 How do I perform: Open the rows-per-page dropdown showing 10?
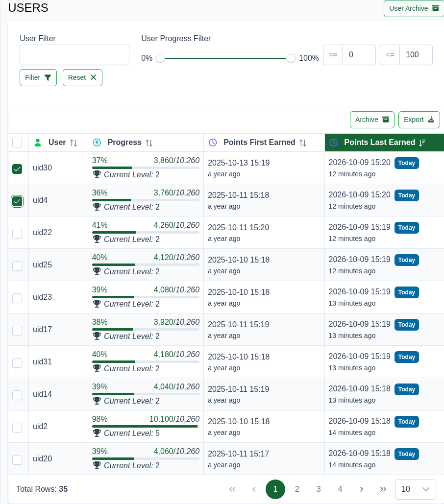pyautogui.click(x=416, y=489)
